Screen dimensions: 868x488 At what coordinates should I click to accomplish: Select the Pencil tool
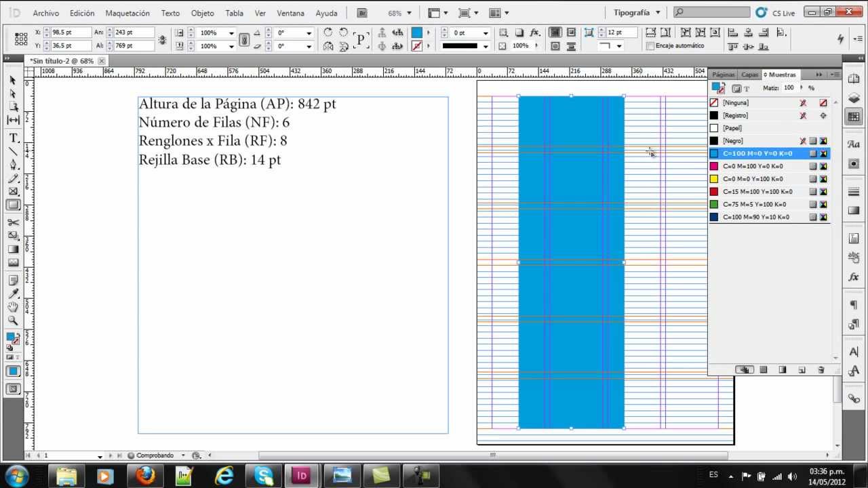click(13, 178)
